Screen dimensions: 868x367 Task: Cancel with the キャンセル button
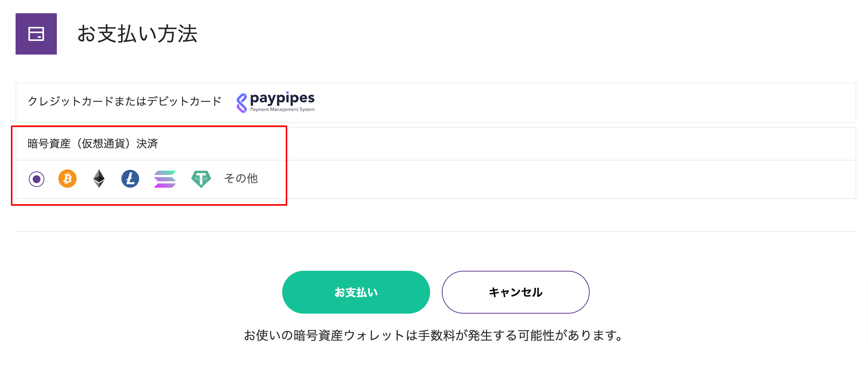pos(516,292)
